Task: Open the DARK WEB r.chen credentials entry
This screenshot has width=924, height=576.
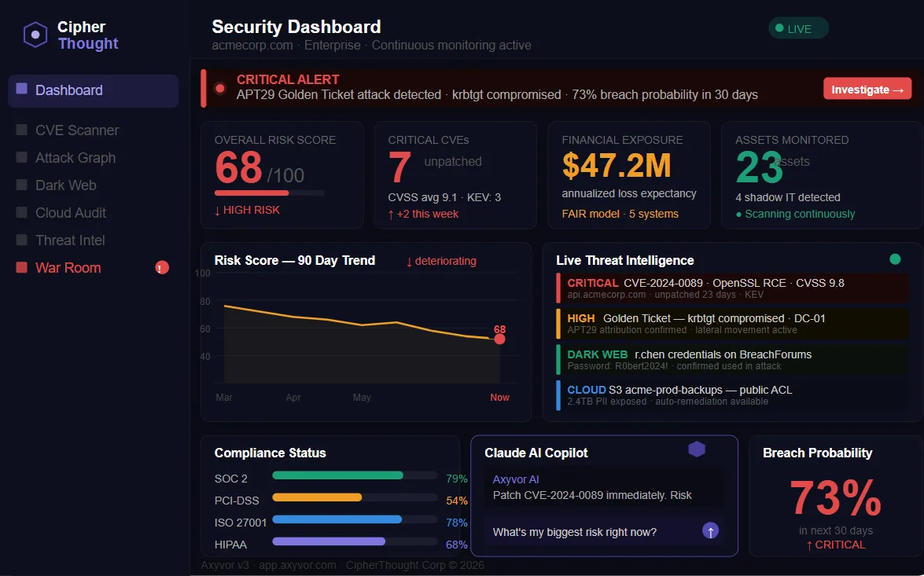Action: pos(732,359)
